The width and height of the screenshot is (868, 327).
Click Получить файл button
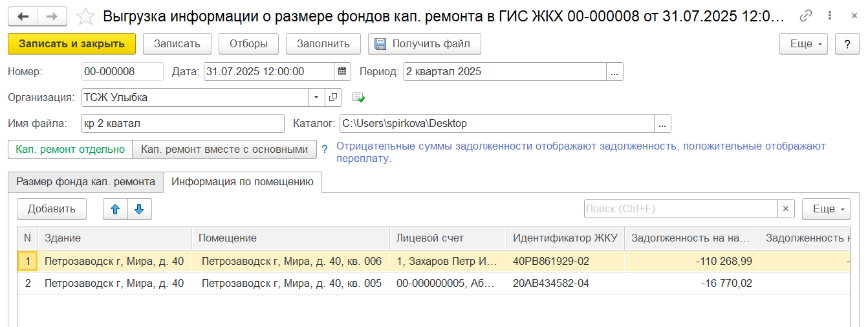(424, 44)
